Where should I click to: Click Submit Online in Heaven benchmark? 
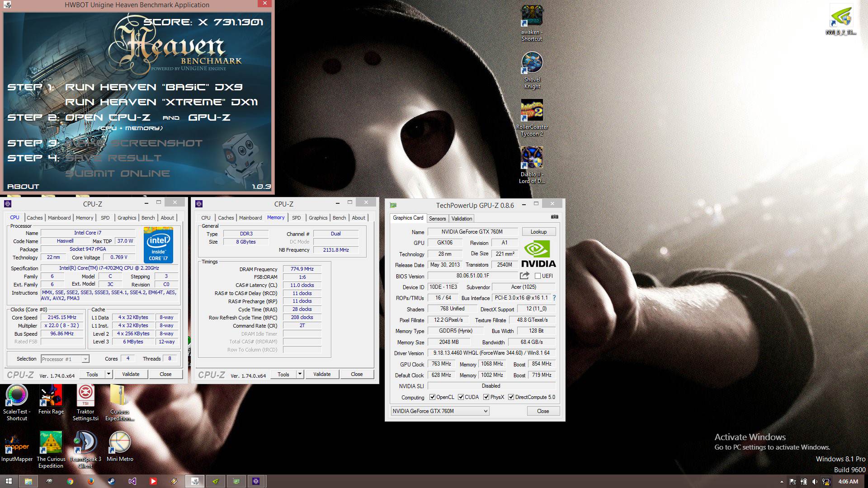[118, 174]
